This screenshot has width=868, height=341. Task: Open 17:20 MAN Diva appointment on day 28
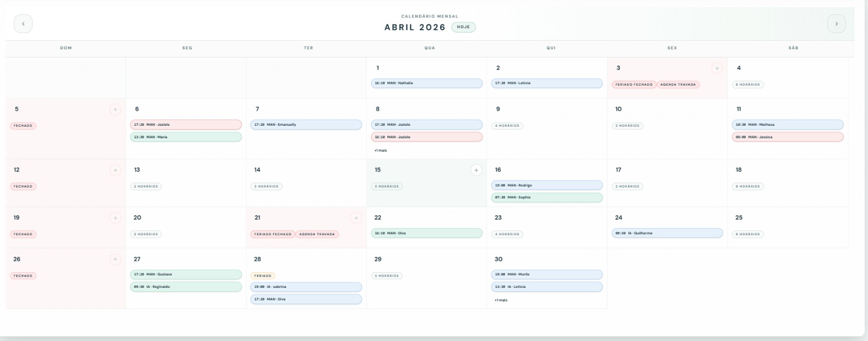[306, 299]
